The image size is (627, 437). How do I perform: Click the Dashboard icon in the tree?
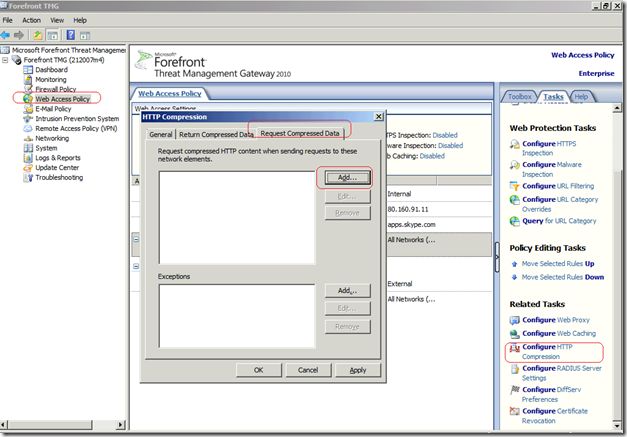point(28,70)
